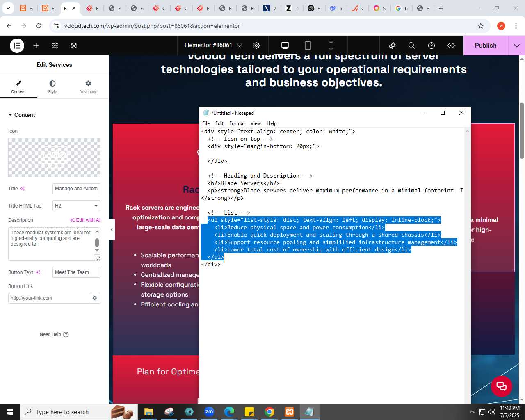Open XAMPP from the taskbar
The width and height of the screenshot is (525, 420).
(290, 412)
